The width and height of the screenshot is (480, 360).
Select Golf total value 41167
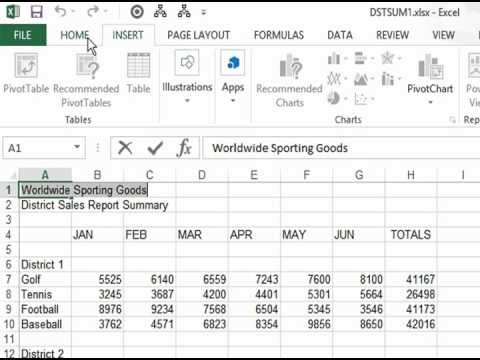(x=411, y=279)
